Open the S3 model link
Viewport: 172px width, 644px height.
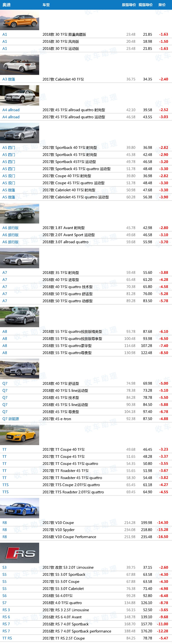click(4, 568)
